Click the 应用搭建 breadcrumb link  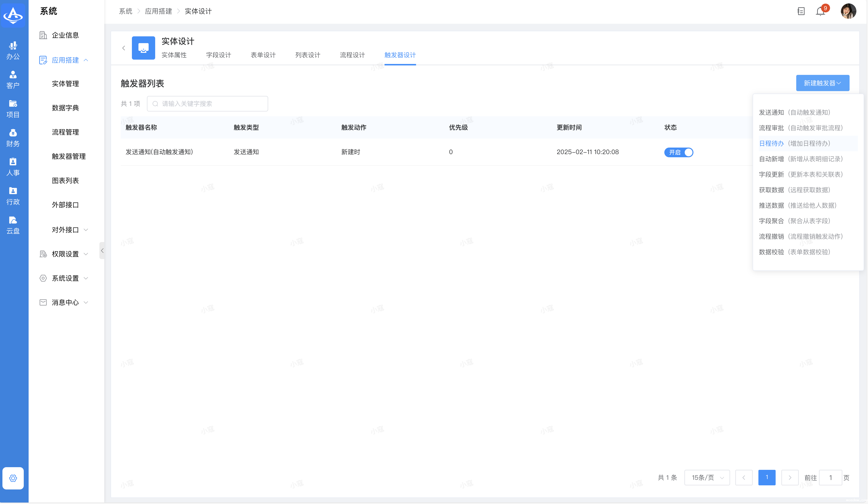(158, 11)
